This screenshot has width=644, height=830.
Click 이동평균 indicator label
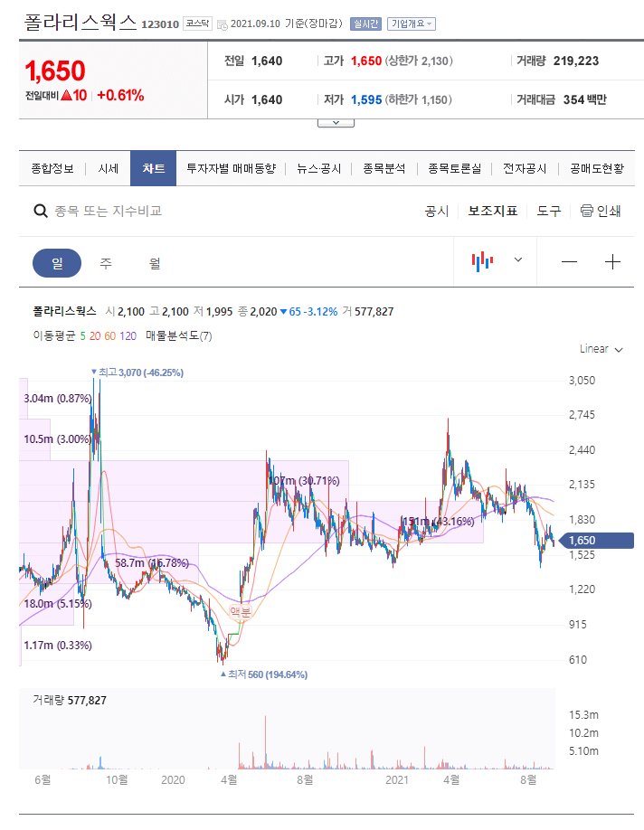point(54,336)
